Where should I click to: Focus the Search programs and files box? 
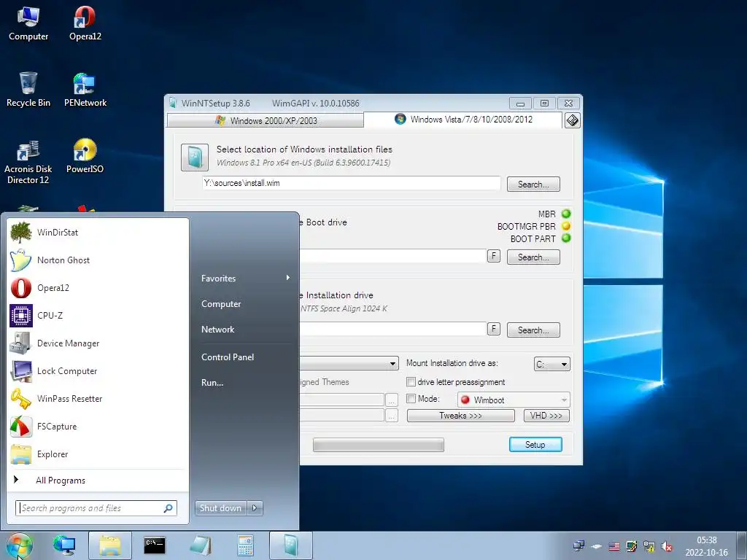[96, 508]
